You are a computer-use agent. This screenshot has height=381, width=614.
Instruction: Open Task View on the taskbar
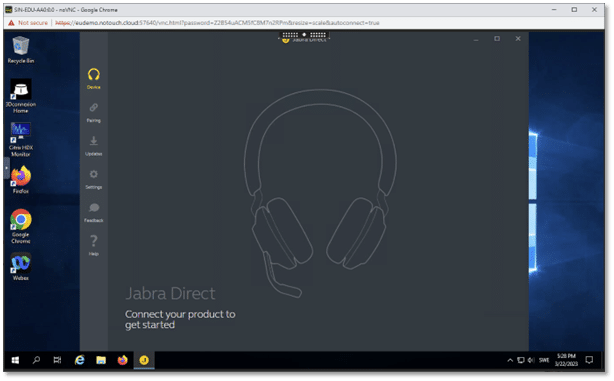57,361
